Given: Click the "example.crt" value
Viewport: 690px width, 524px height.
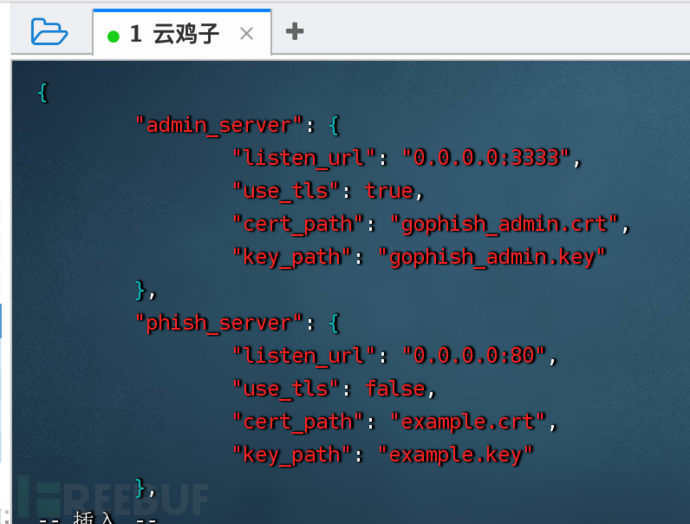Looking at the screenshot, I should [x=468, y=421].
